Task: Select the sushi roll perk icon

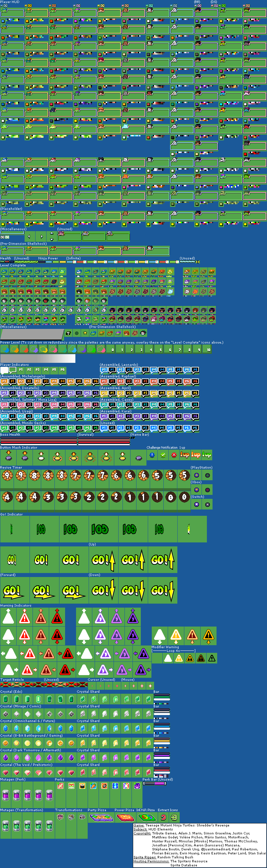Action: pyautogui.click(x=82, y=786)
